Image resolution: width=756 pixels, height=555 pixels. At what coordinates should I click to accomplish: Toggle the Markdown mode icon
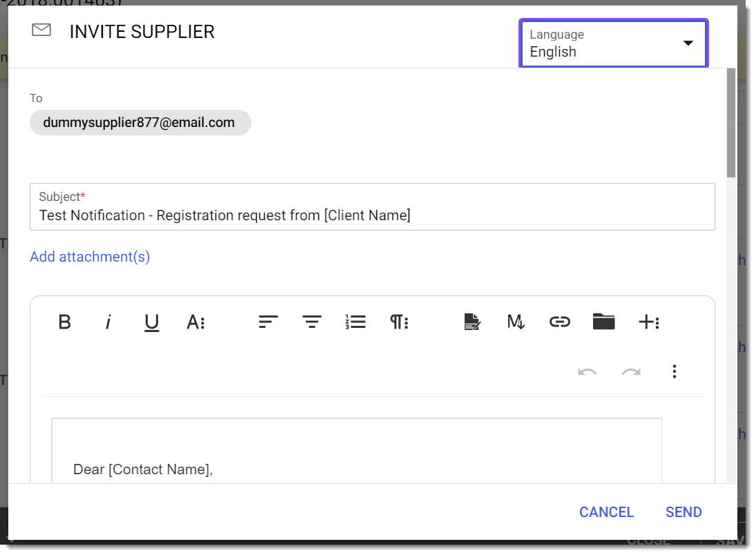click(x=516, y=322)
